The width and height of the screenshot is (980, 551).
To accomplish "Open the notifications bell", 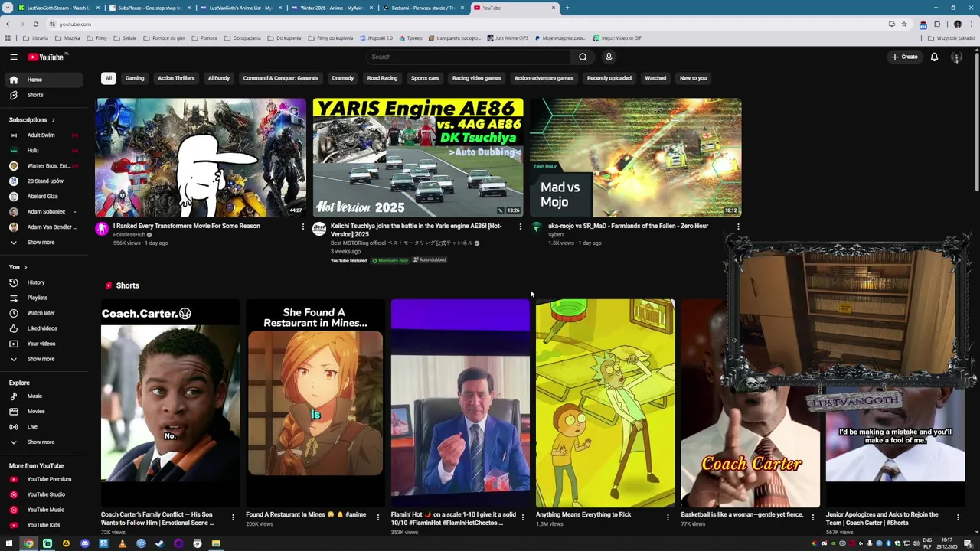I will 934,57.
